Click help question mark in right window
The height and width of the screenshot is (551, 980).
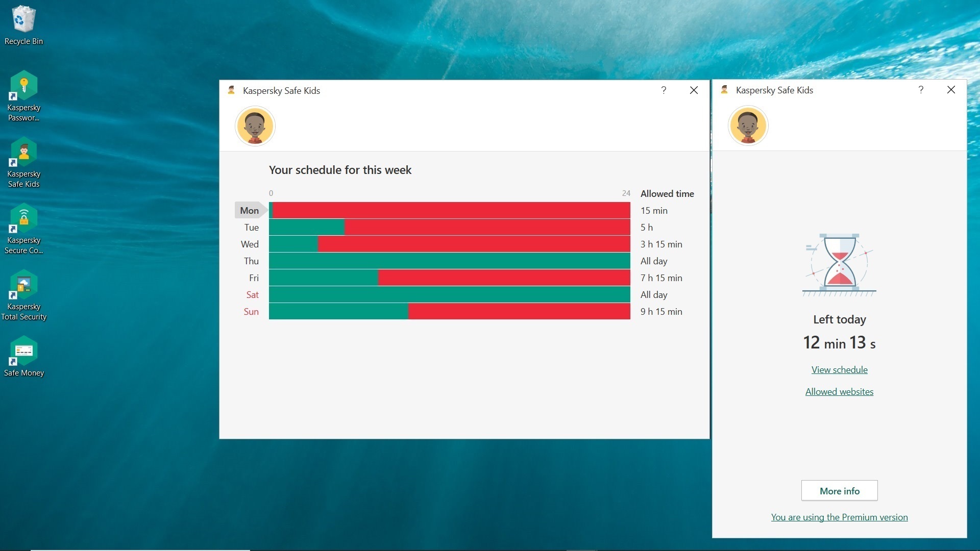pyautogui.click(x=921, y=90)
